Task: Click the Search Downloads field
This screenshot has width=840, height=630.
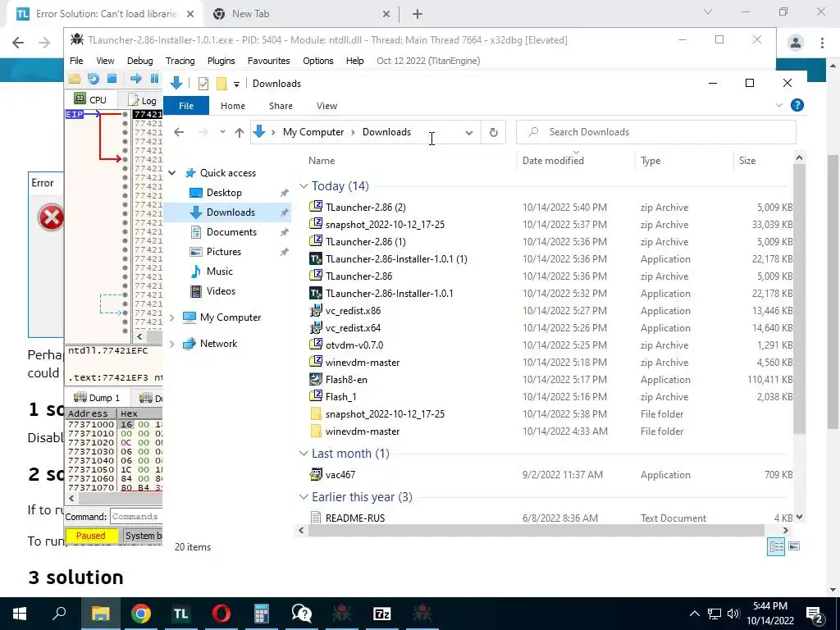Action: pyautogui.click(x=655, y=132)
